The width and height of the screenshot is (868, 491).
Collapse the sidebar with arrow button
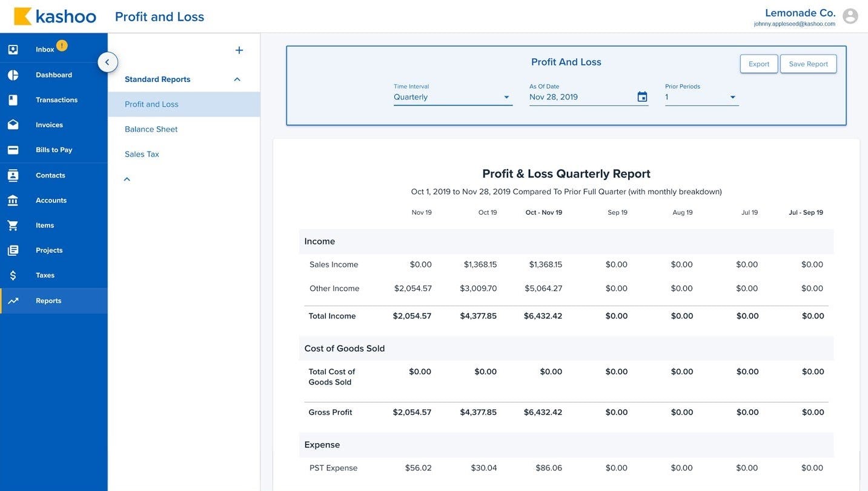pos(107,62)
